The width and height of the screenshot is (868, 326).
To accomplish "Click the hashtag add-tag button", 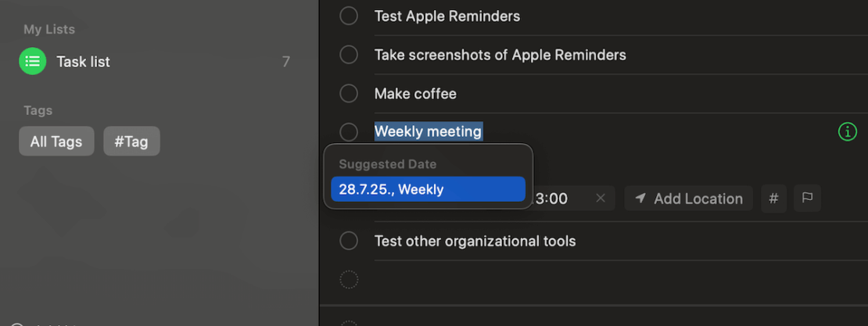I will pyautogui.click(x=773, y=199).
